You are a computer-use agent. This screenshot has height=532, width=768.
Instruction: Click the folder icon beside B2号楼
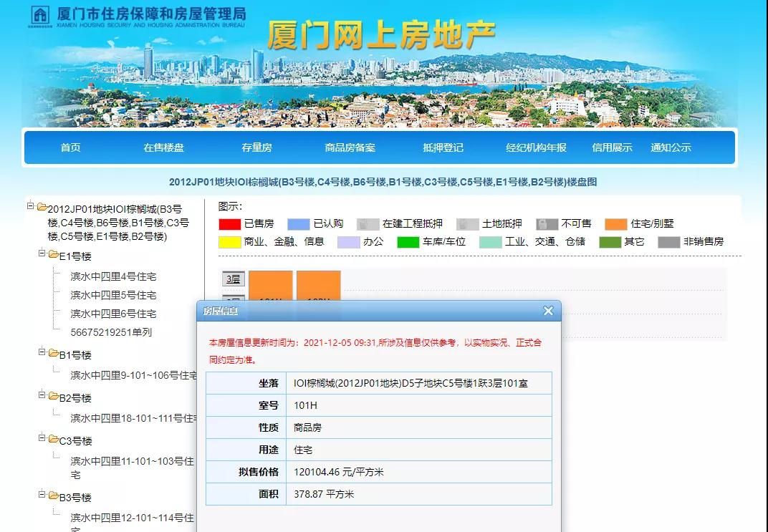tap(54, 396)
